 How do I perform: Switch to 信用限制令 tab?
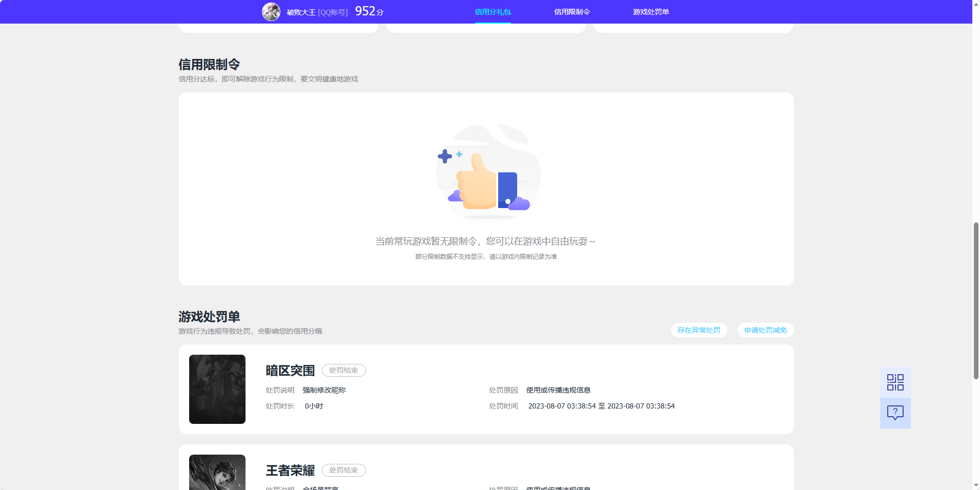pyautogui.click(x=572, y=12)
